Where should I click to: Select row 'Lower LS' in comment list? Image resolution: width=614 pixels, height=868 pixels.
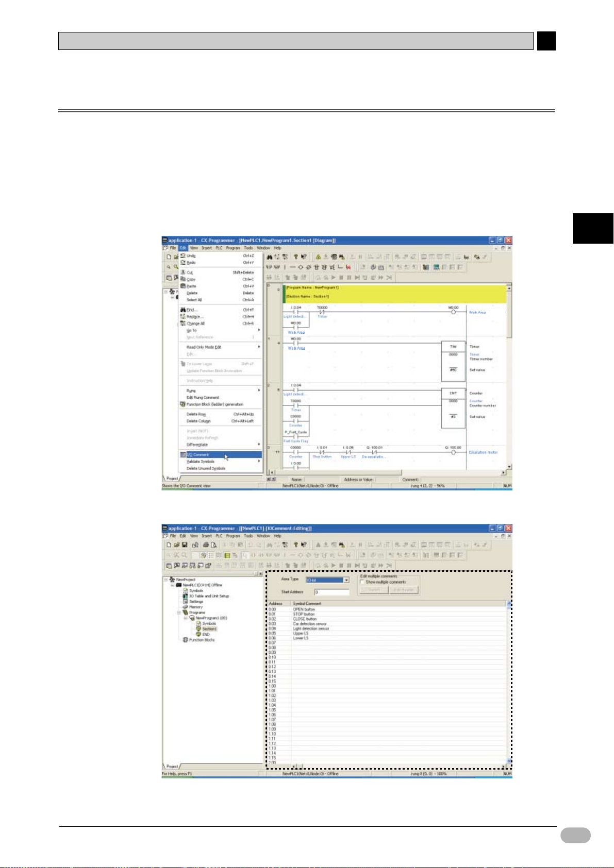point(387,638)
